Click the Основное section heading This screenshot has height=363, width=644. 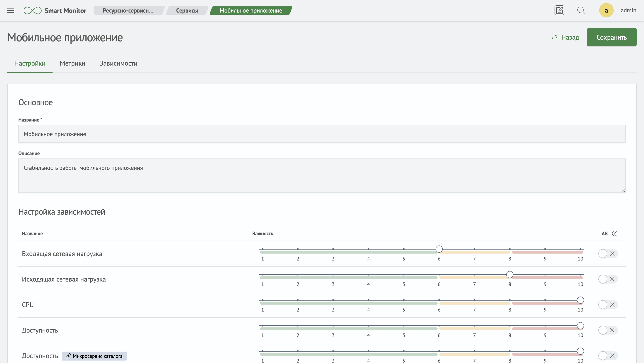point(36,102)
